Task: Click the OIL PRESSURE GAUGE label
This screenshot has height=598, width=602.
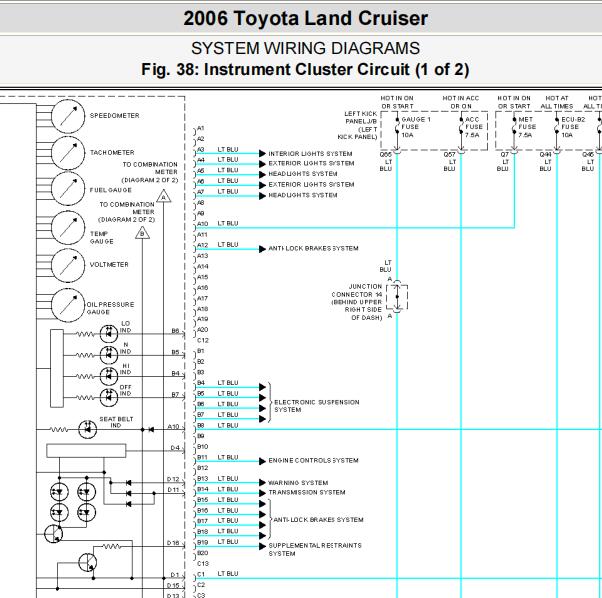Action: (x=111, y=308)
